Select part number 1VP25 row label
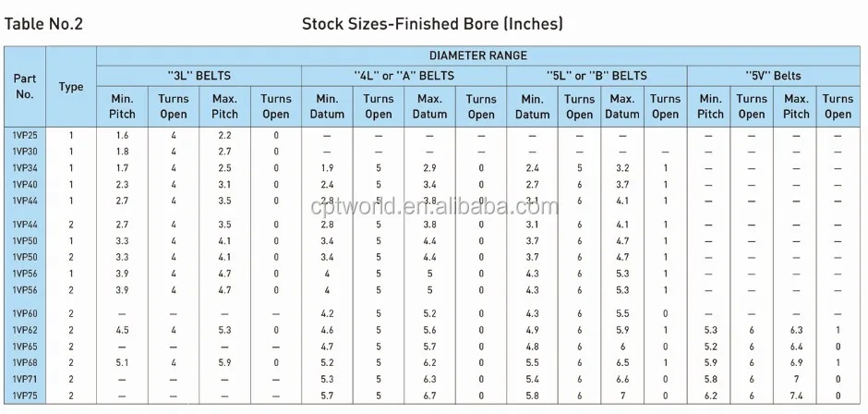The width and height of the screenshot is (868, 414). point(25,135)
